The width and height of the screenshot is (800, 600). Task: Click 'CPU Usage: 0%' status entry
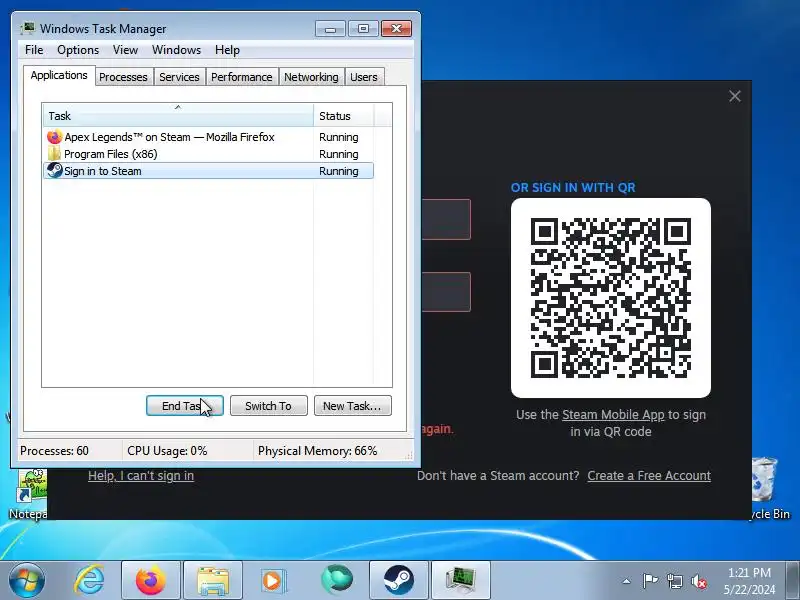click(167, 451)
